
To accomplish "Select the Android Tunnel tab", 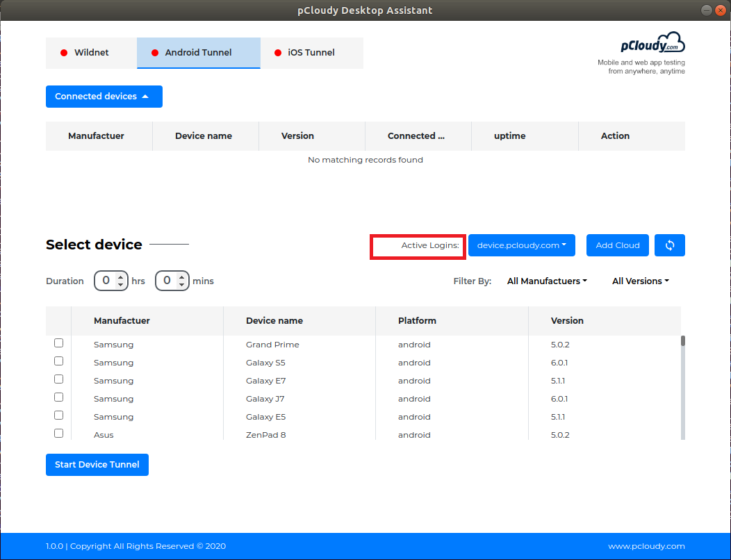I will (x=199, y=53).
